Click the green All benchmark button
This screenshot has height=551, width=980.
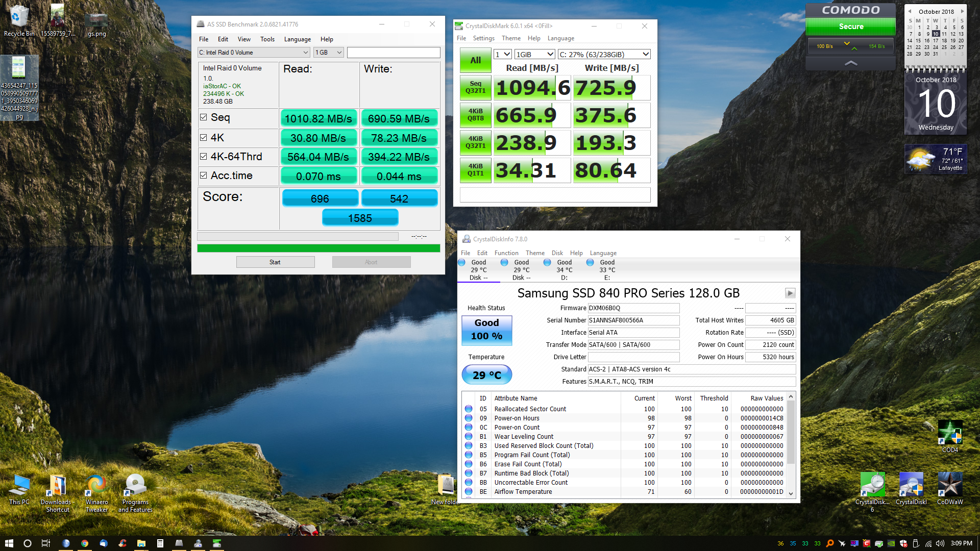475,60
